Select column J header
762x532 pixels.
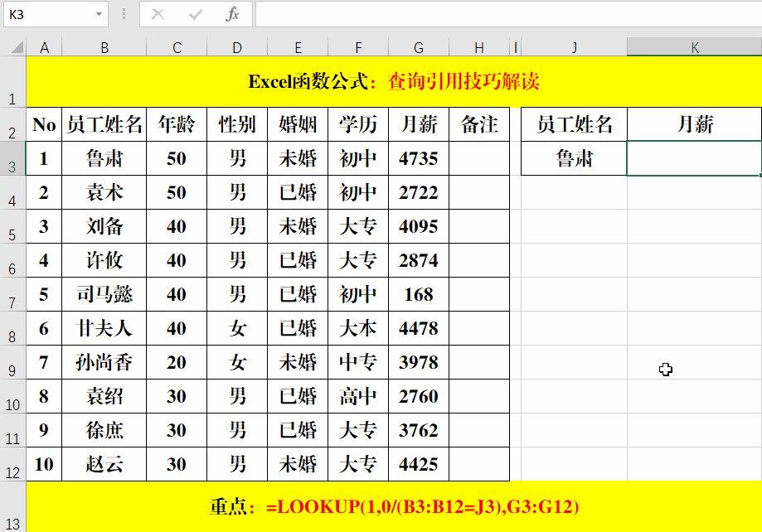pos(575,47)
